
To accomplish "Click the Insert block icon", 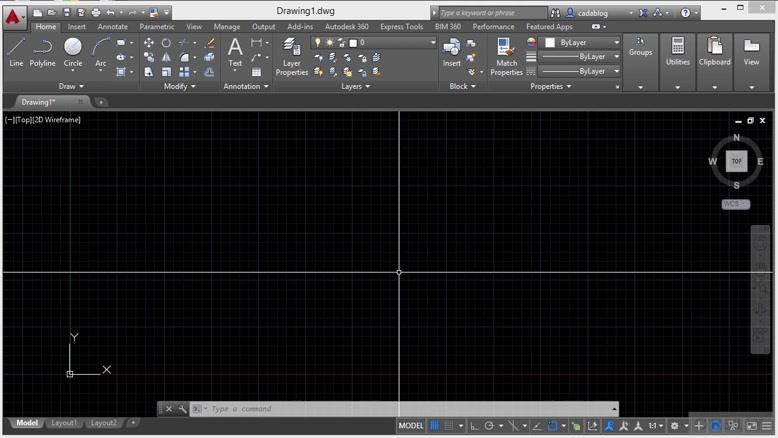I will 452,53.
